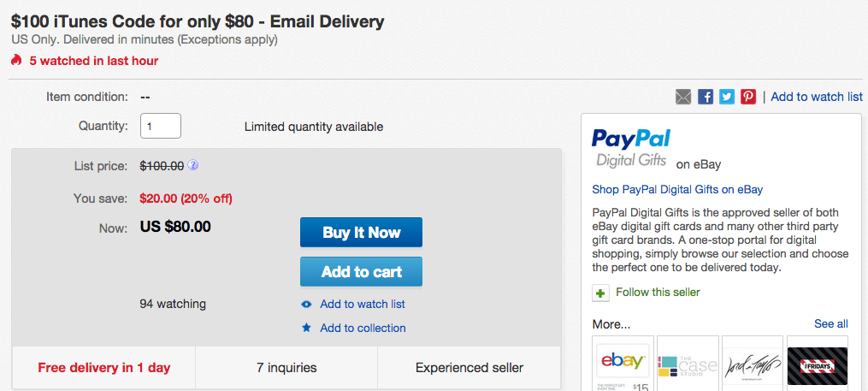Click the See all link

830,323
